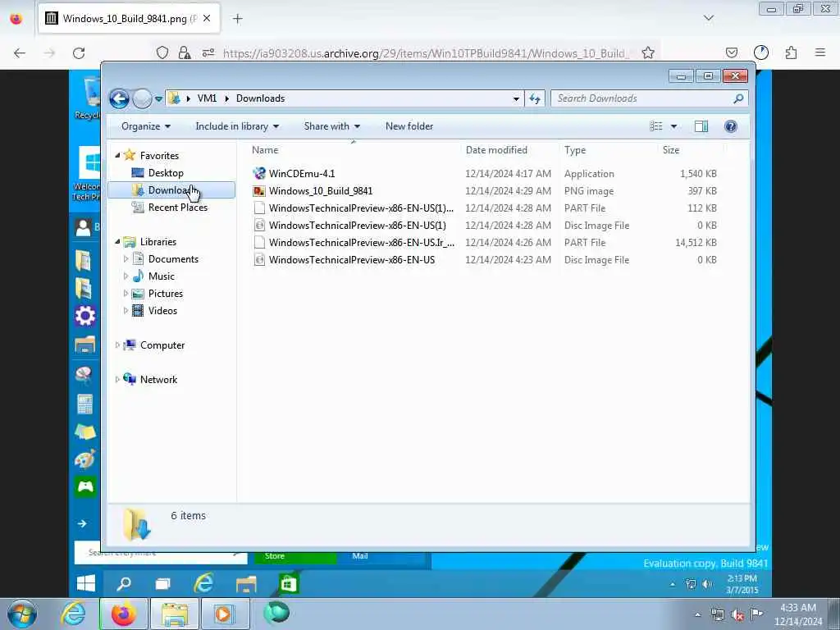Click Firefox icon in the taskbar
This screenshot has height=630, width=840.
coord(124,614)
